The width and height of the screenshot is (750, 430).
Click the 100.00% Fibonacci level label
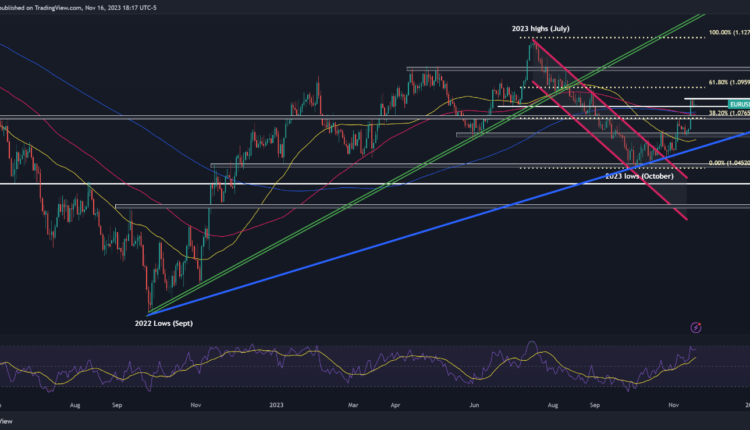click(x=727, y=33)
